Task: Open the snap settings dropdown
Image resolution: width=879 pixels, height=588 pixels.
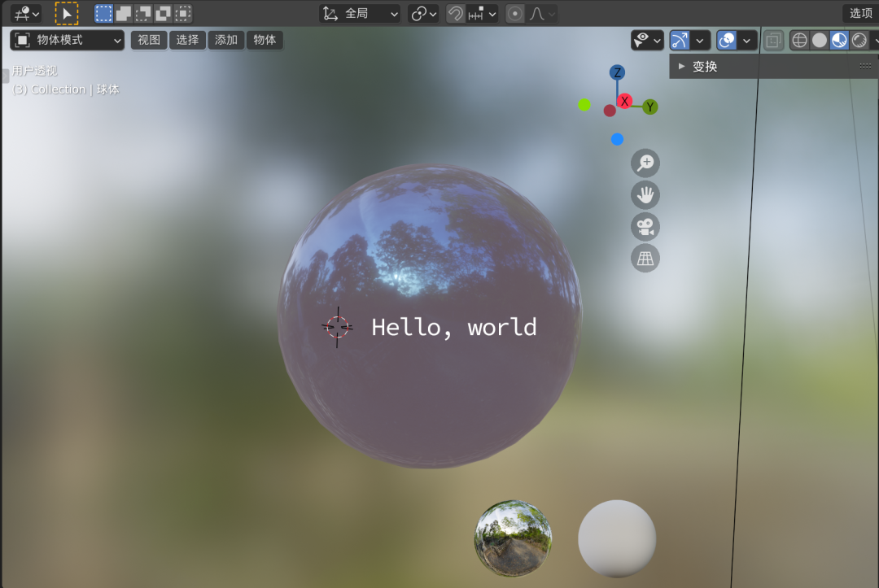Action: (482, 14)
